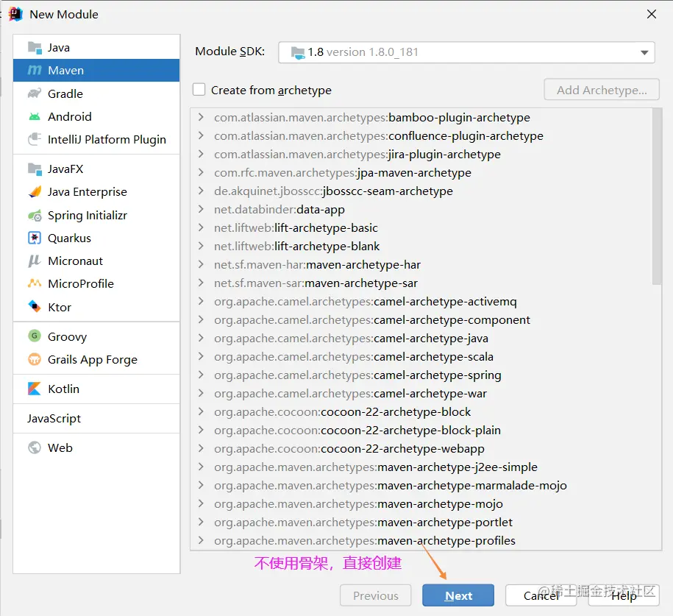This screenshot has height=616, width=673.
Task: Select Quarkus module type
Action: tap(96, 238)
